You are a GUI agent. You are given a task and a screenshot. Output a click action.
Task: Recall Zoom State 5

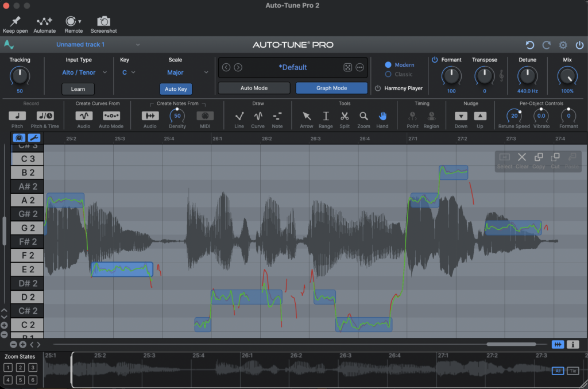pyautogui.click(x=20, y=380)
